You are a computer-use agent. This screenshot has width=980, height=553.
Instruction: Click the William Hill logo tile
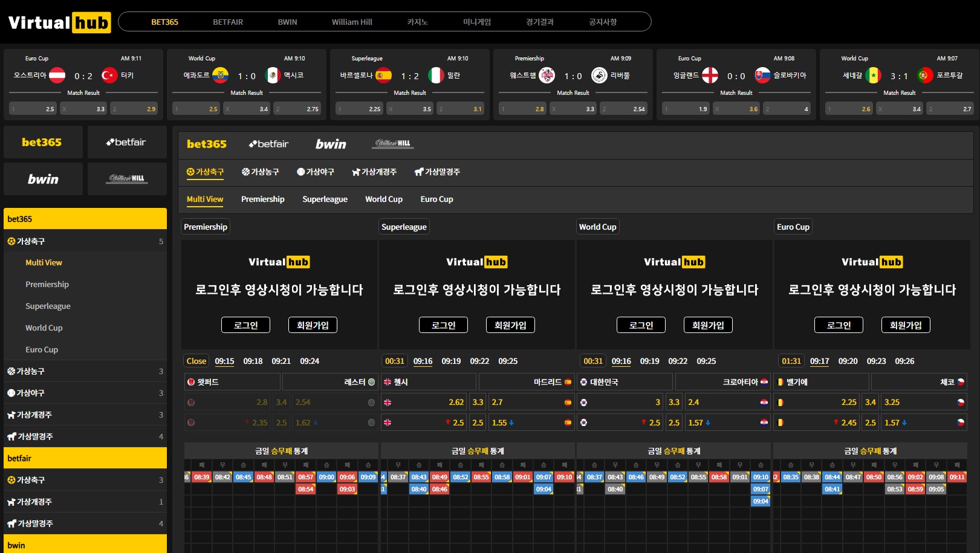click(126, 178)
